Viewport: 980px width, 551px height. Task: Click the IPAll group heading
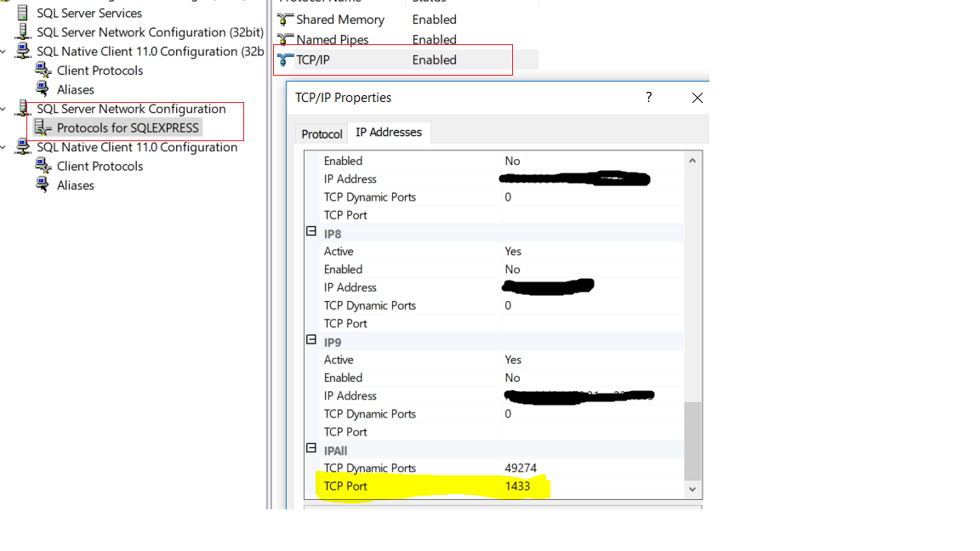(x=336, y=451)
